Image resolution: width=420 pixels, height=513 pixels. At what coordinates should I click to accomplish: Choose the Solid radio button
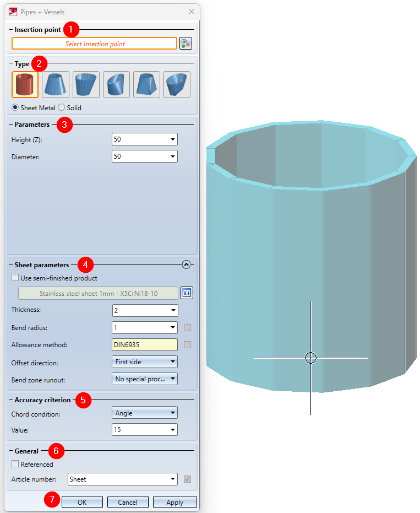(62, 107)
